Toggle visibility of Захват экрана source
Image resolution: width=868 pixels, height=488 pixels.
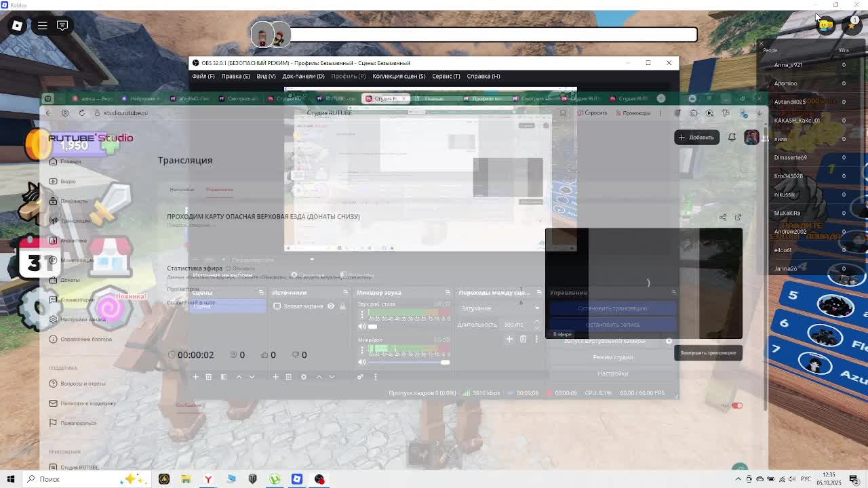point(331,306)
